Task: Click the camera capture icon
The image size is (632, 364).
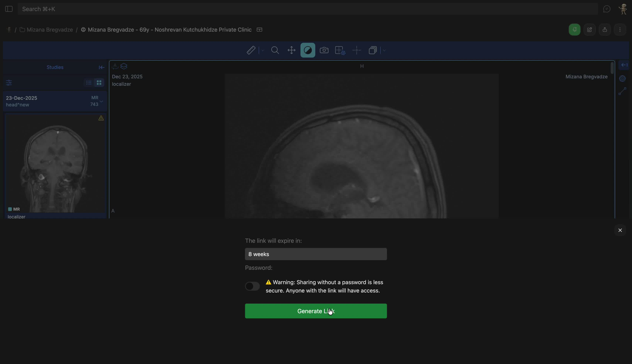Action: point(324,50)
